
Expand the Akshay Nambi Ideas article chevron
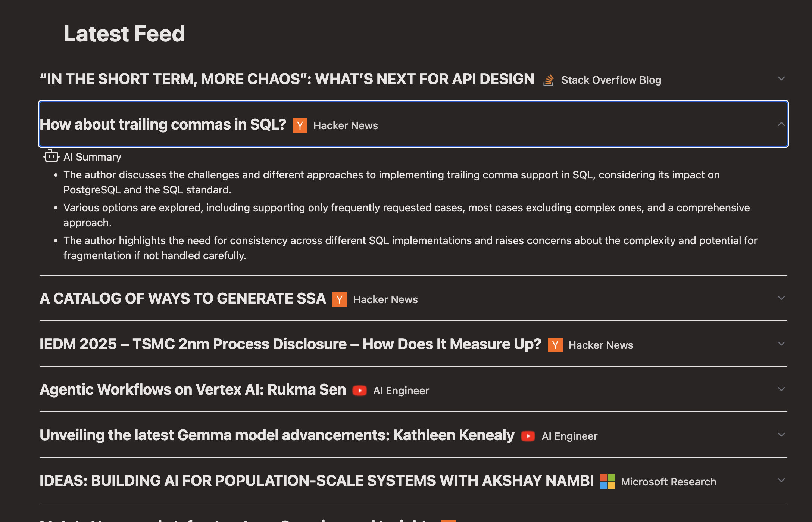point(781,480)
